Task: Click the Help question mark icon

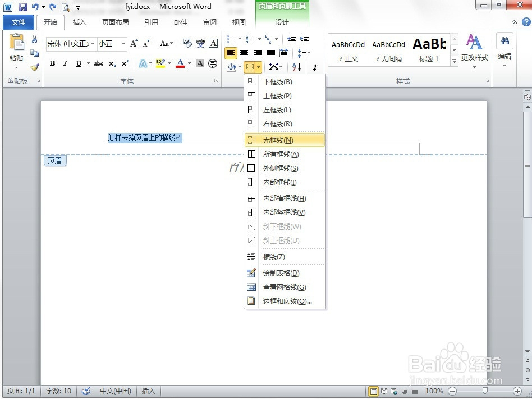Action: [526, 22]
